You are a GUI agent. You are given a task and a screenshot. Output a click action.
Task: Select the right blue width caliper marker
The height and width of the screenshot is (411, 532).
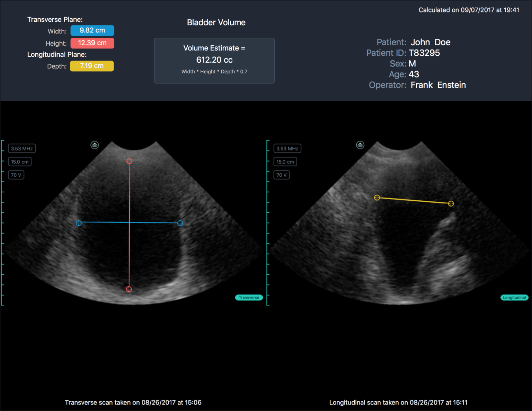pos(180,223)
